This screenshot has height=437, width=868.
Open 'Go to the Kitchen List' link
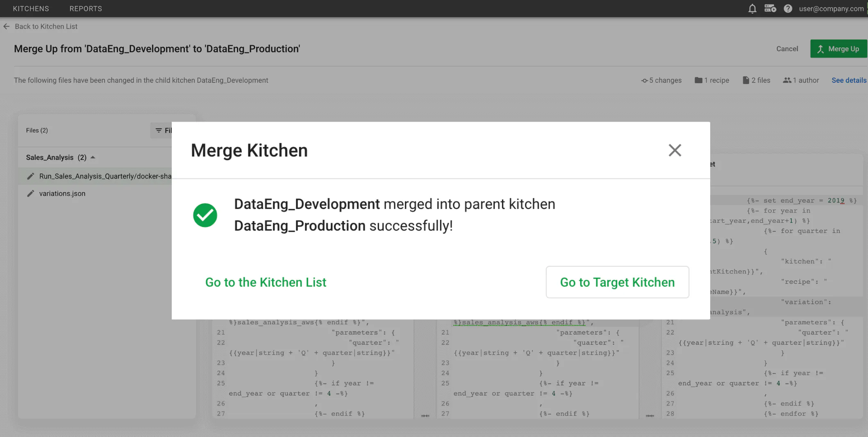tap(266, 282)
